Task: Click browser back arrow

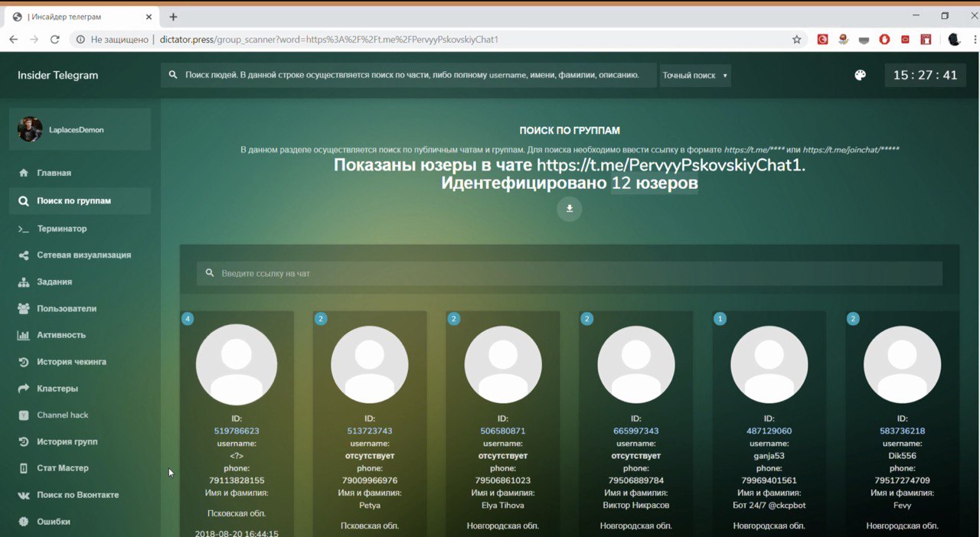Action: (x=13, y=39)
